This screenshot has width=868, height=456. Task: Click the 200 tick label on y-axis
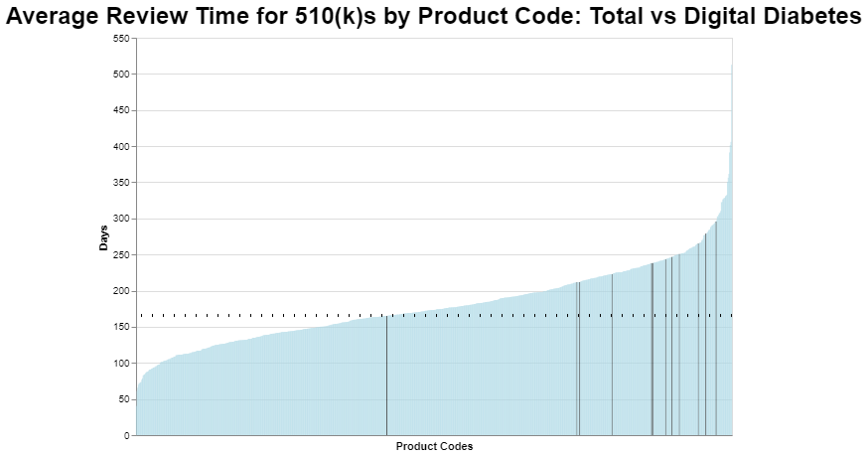121,291
